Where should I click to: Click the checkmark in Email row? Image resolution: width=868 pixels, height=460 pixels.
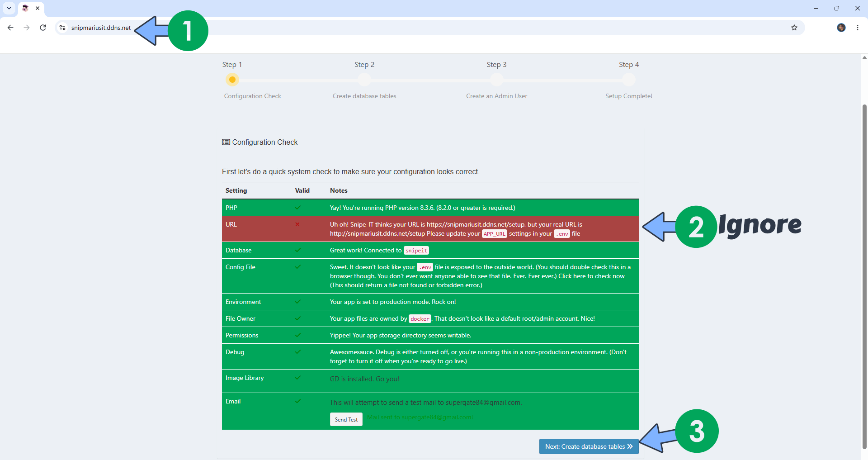[298, 401]
